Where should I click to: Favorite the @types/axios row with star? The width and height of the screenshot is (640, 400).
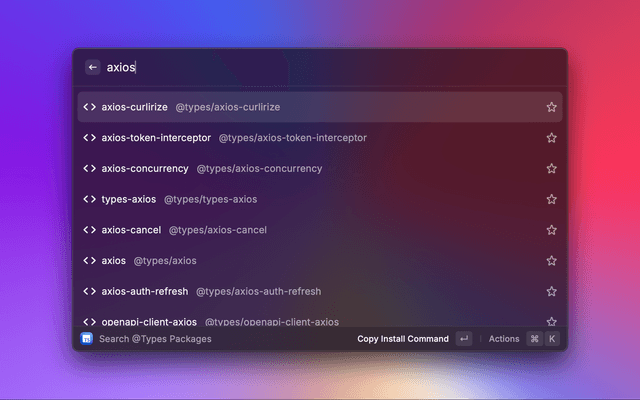(x=551, y=260)
